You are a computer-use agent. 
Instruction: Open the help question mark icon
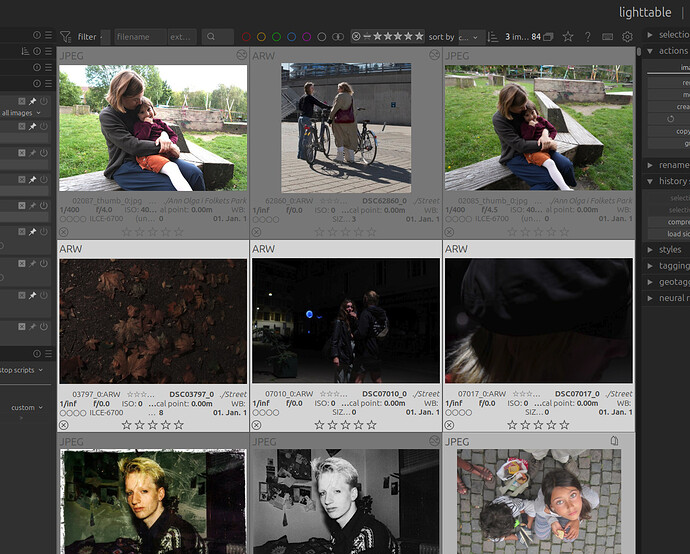click(x=587, y=37)
